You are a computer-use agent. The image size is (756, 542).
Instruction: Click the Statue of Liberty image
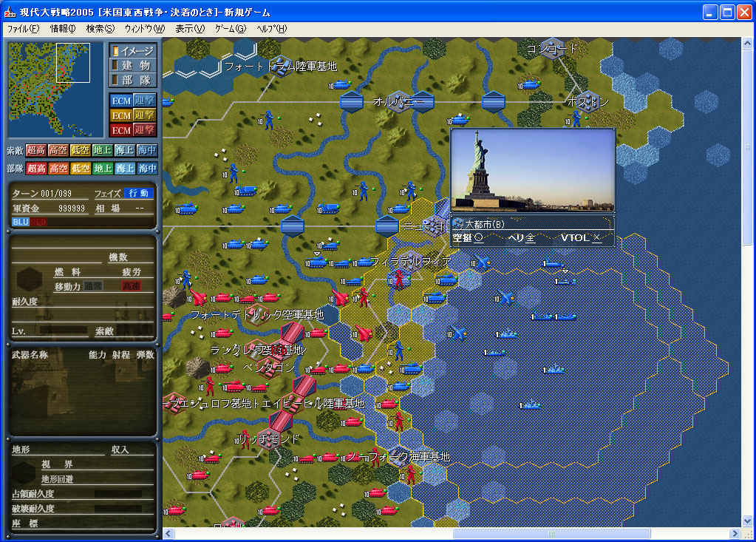(x=532, y=171)
